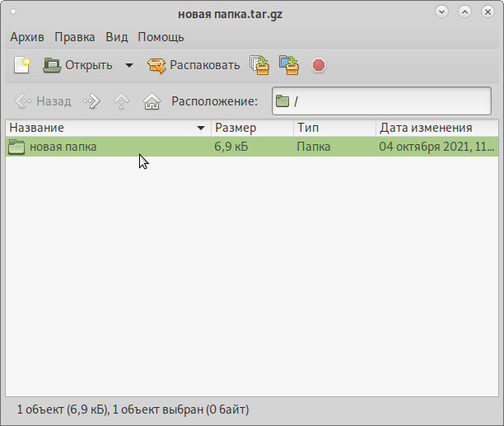Click the Открыть toolbar button
This screenshot has width=504, height=426.
click(78, 65)
